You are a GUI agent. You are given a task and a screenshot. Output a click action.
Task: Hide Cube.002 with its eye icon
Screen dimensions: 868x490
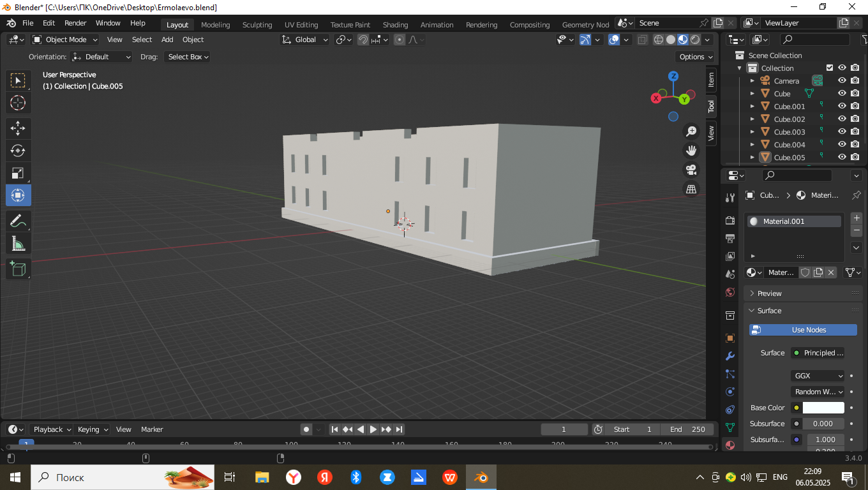(x=842, y=119)
